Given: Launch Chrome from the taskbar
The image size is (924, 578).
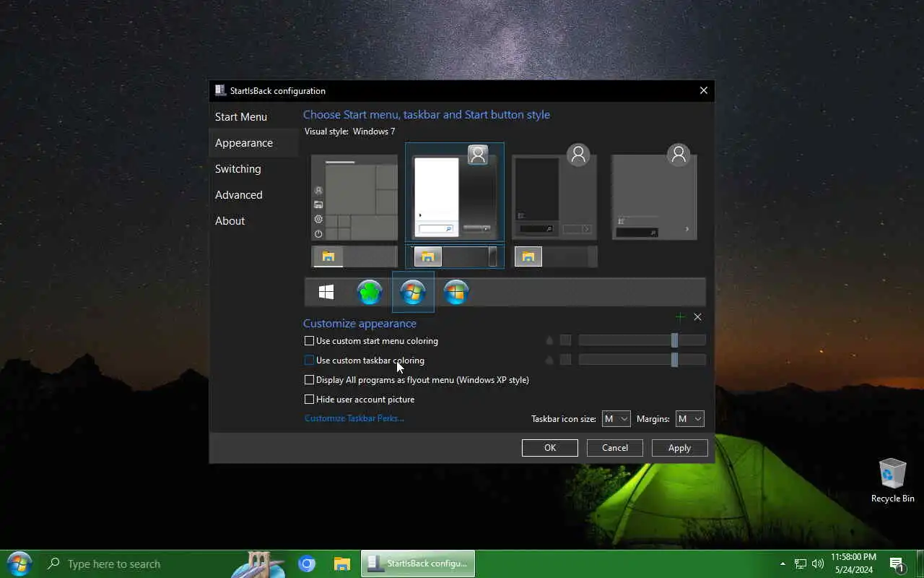Looking at the screenshot, I should pyautogui.click(x=307, y=564).
